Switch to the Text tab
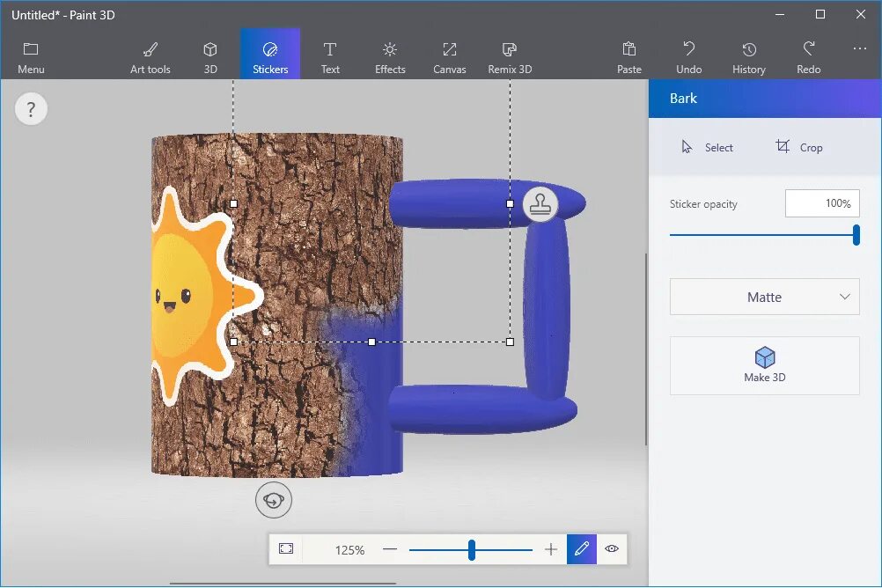This screenshot has width=882, height=588. 330,57
